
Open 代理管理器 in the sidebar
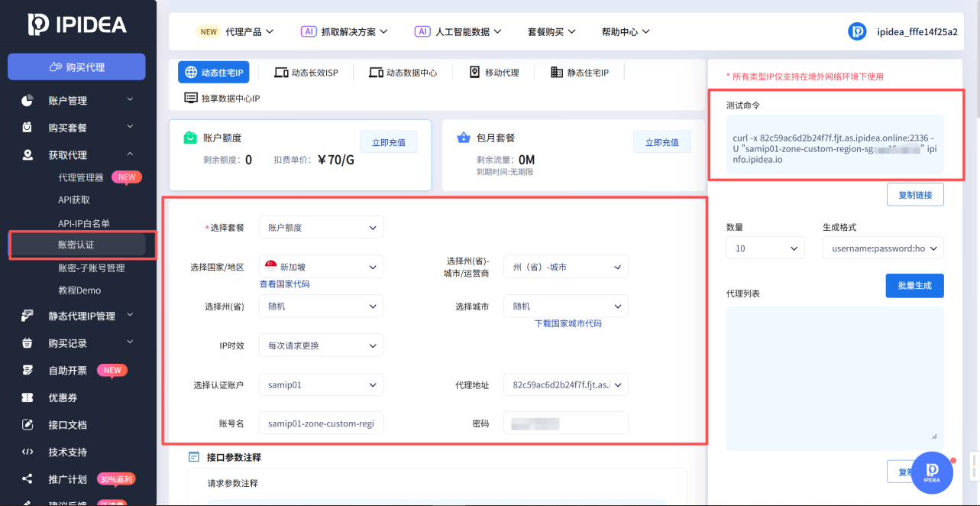[81, 177]
